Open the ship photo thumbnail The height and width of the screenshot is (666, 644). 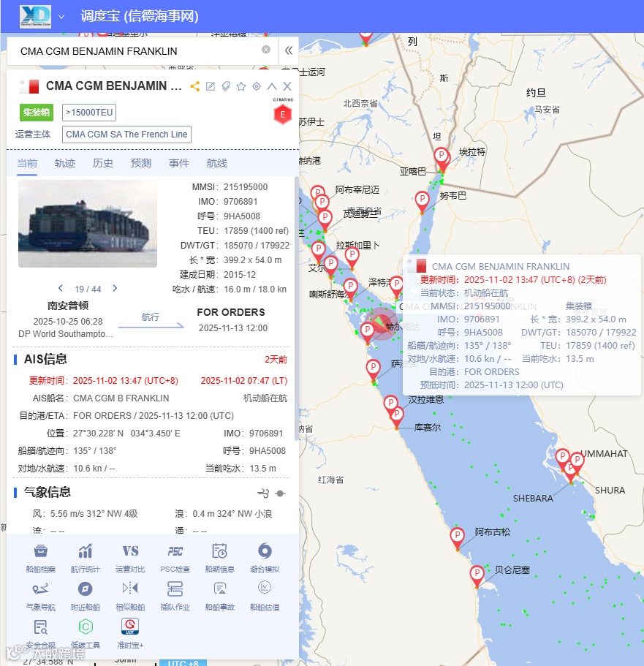pos(88,224)
